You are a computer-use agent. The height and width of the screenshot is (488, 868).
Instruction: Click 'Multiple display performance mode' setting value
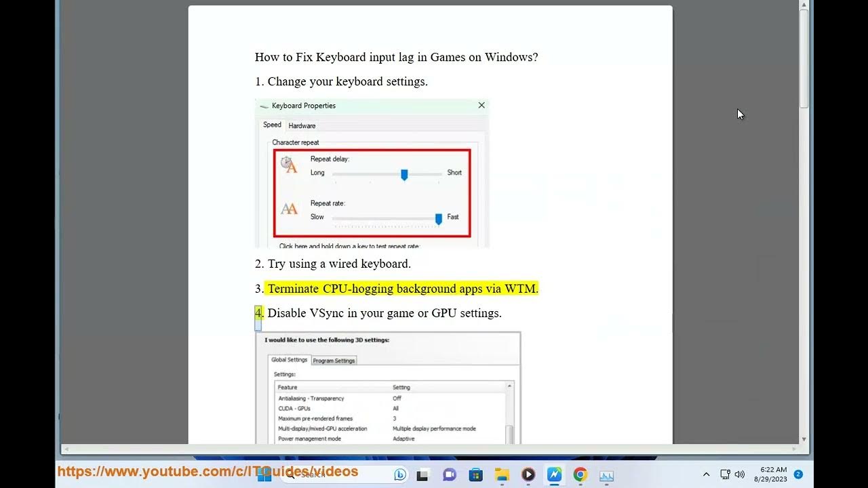click(434, 429)
